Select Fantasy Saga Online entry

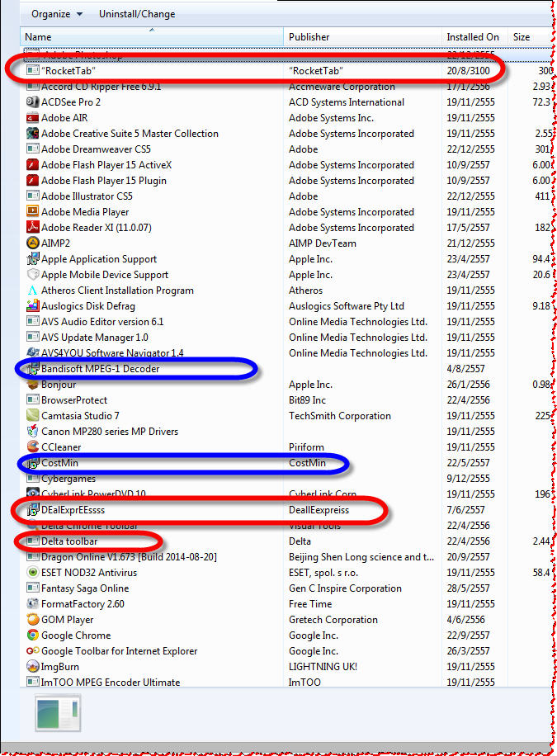pyautogui.click(x=85, y=588)
